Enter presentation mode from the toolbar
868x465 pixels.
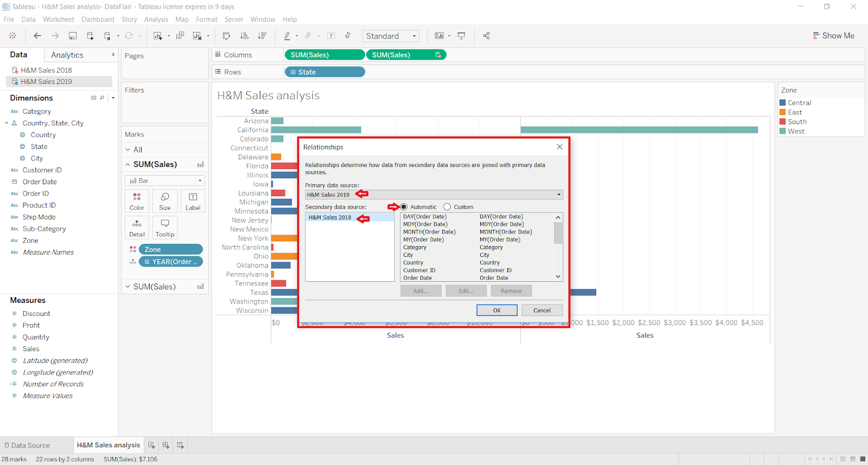point(462,36)
